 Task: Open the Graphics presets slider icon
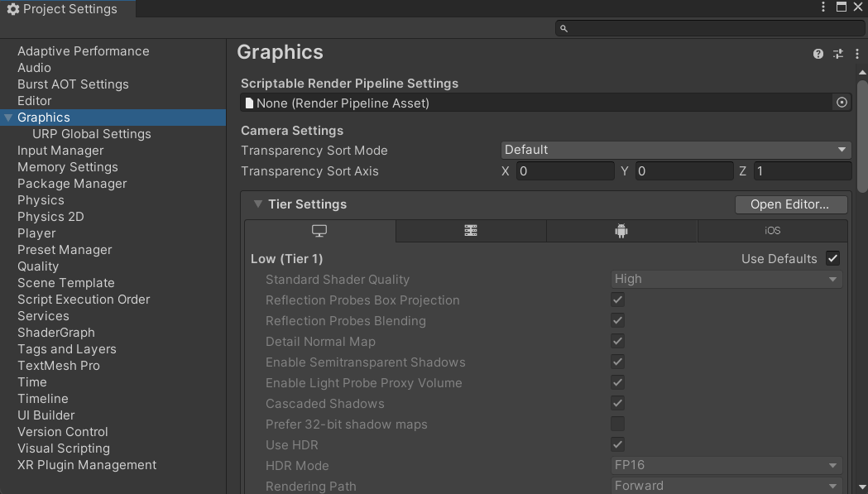pyautogui.click(x=838, y=54)
